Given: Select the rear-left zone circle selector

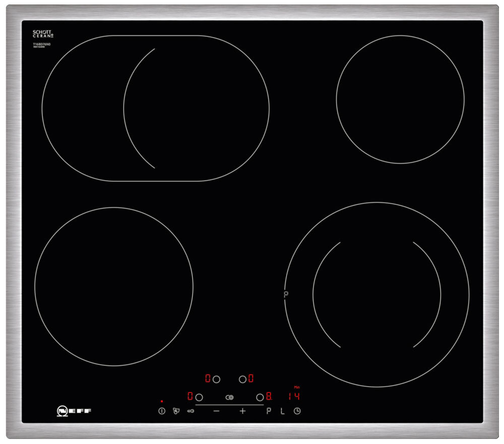Looking at the screenshot, I should 216,378.
